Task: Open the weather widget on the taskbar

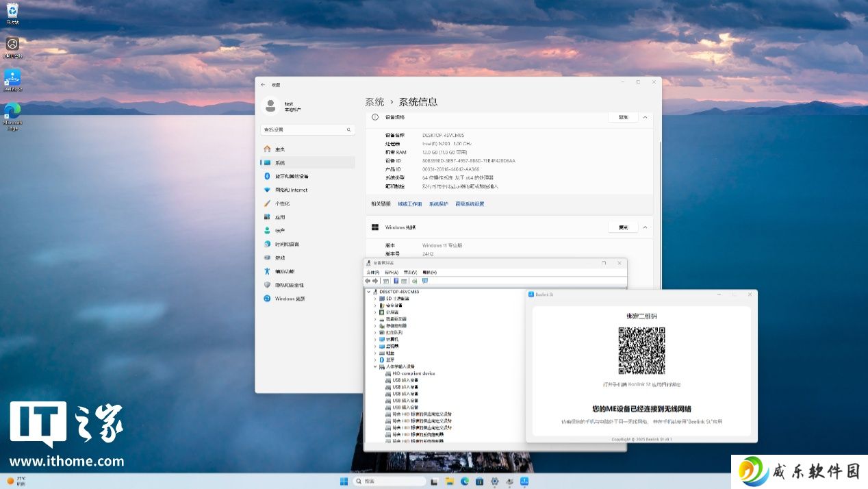Action: pos(16,481)
